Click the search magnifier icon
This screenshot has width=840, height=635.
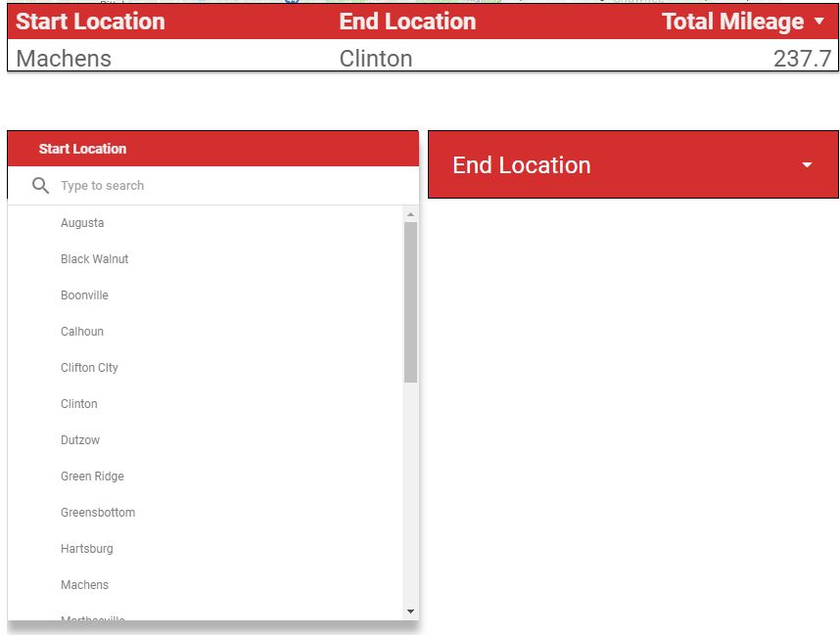point(40,186)
